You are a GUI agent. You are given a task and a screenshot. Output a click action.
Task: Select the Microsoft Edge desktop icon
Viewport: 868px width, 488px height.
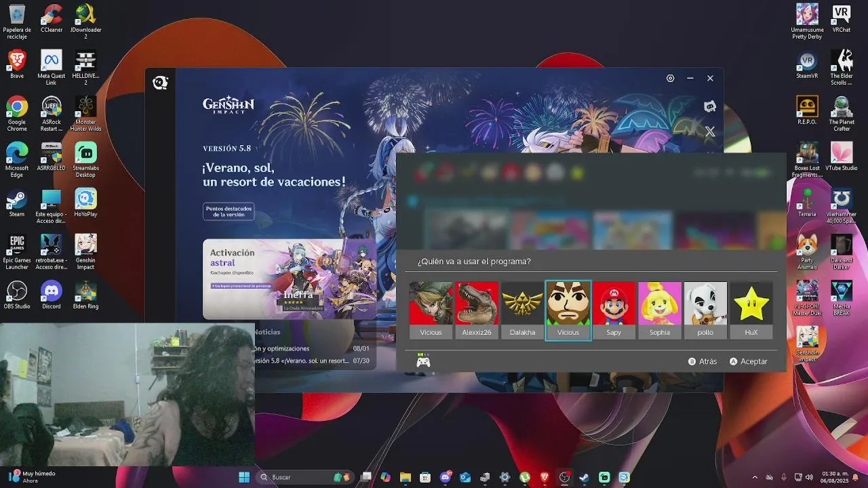coord(17,160)
